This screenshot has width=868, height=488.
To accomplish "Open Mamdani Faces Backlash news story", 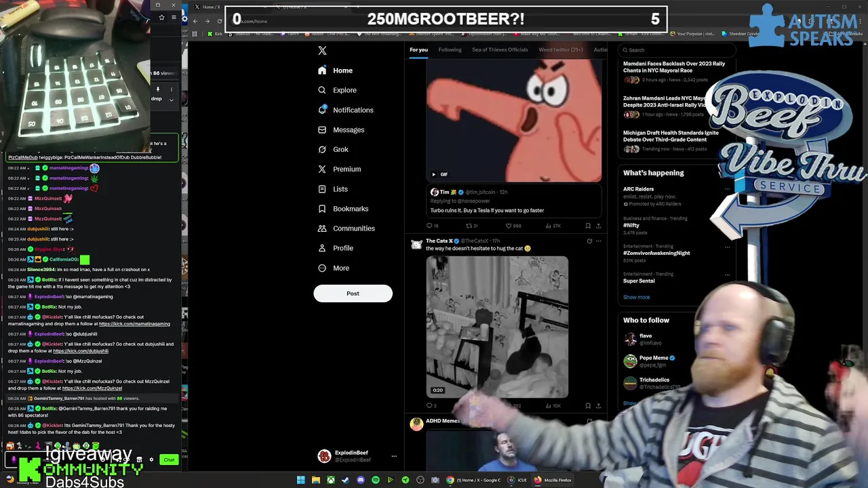I will (674, 67).
